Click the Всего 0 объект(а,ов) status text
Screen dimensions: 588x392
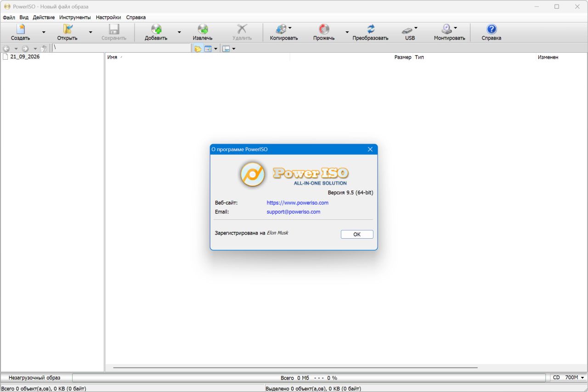coord(44,388)
